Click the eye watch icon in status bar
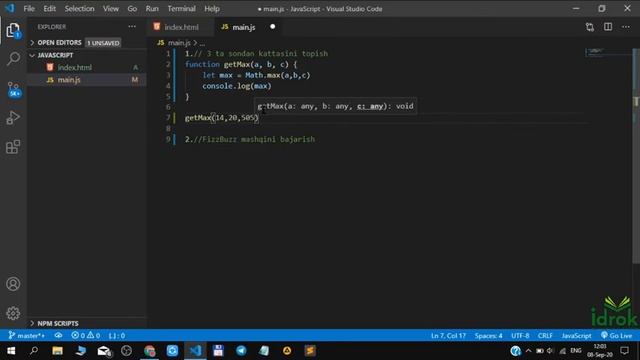The height and width of the screenshot is (360, 640). [58, 336]
